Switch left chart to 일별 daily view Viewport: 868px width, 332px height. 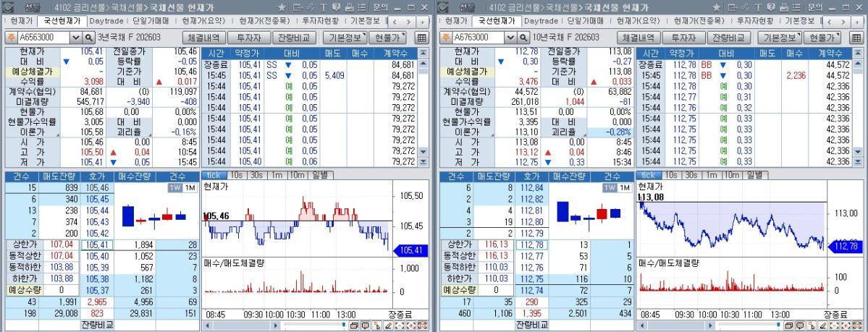coord(320,175)
